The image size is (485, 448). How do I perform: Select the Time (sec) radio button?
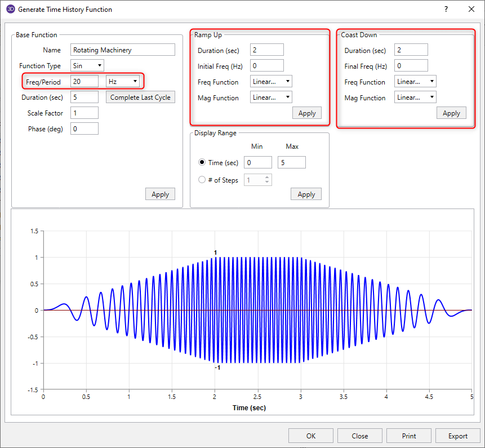(x=202, y=163)
